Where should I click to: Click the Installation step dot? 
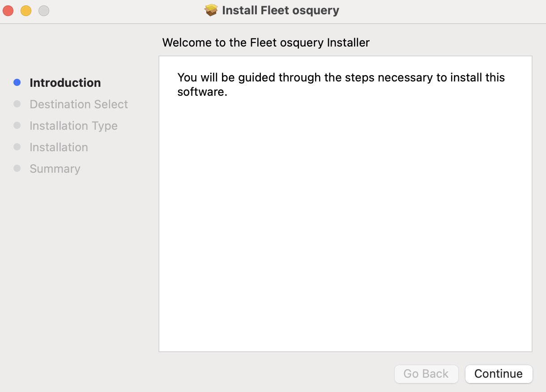[x=17, y=147]
